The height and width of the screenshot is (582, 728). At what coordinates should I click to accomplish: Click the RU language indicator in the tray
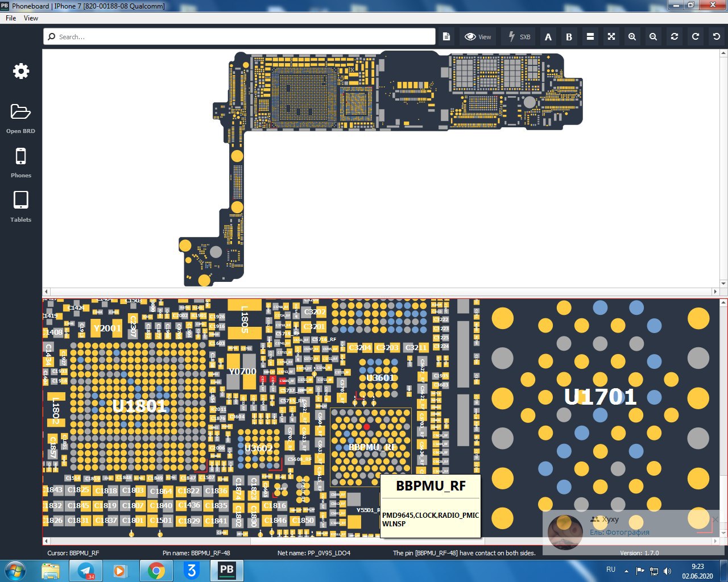[611, 569]
